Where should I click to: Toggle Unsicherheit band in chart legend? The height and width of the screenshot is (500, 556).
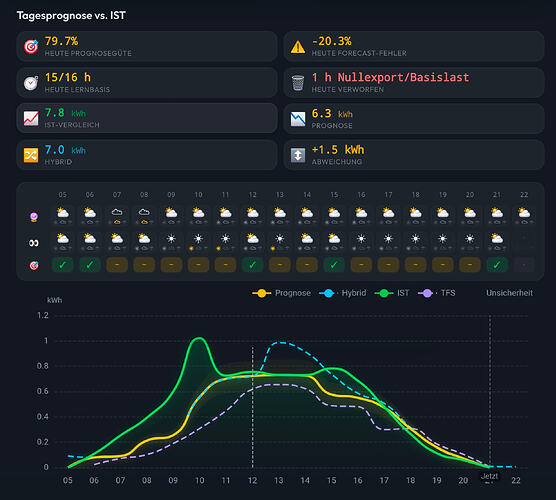point(509,293)
